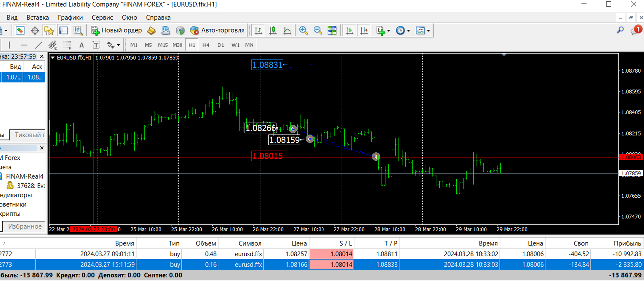Zoom in on the chart
The width and height of the screenshot is (644, 281).
[x=303, y=30]
